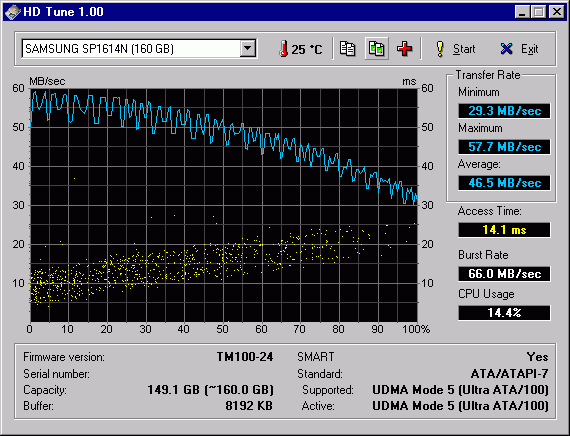Click the Active UDMA Mode 5 value
Image resolution: width=570 pixels, height=436 pixels.
460,406
